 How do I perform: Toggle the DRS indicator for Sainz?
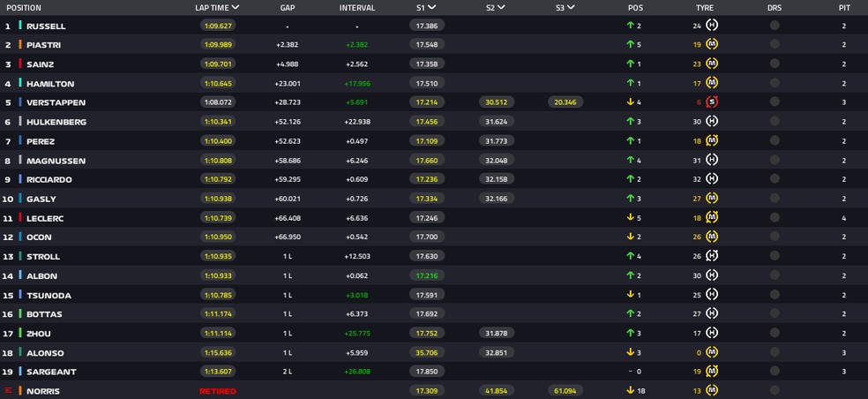click(x=774, y=64)
